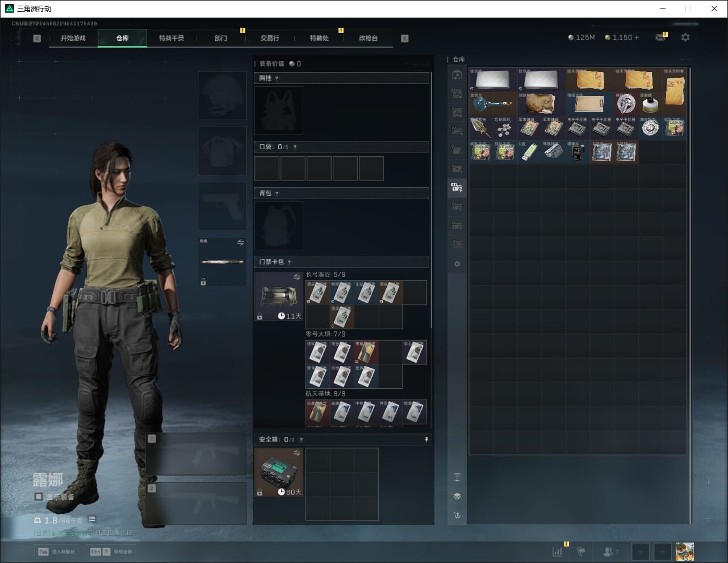Select the highlighted GTI warehouse page tab
The image size is (728, 563).
[457, 188]
